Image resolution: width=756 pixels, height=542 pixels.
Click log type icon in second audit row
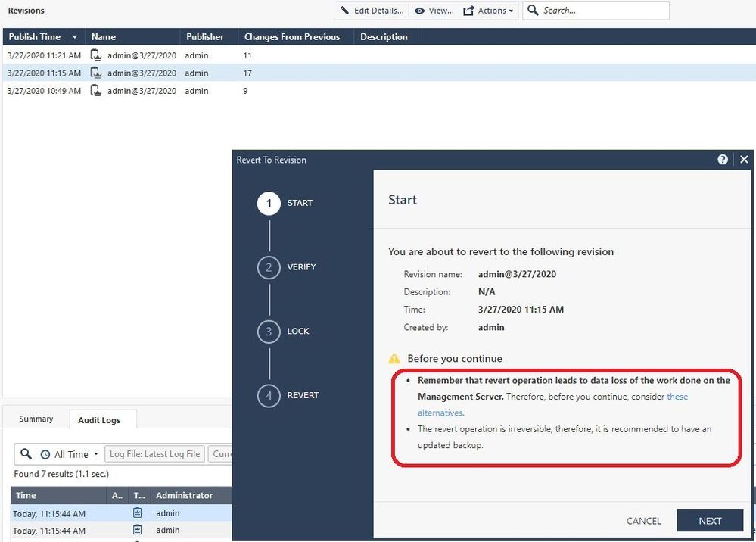[x=138, y=529]
